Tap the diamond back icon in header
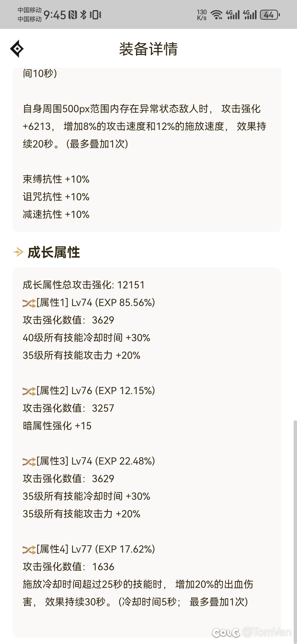The width and height of the screenshot is (297, 644). point(17,49)
